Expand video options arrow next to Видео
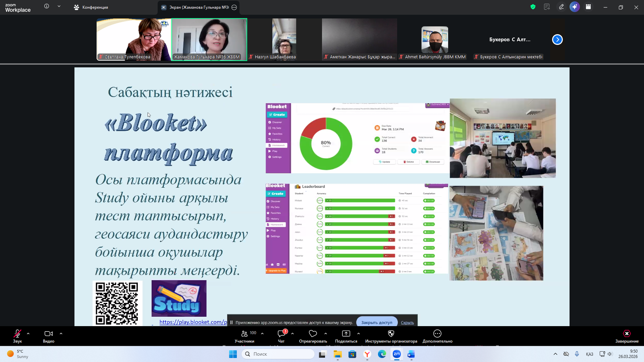Viewport: 644px width, 362px height. 61,334
